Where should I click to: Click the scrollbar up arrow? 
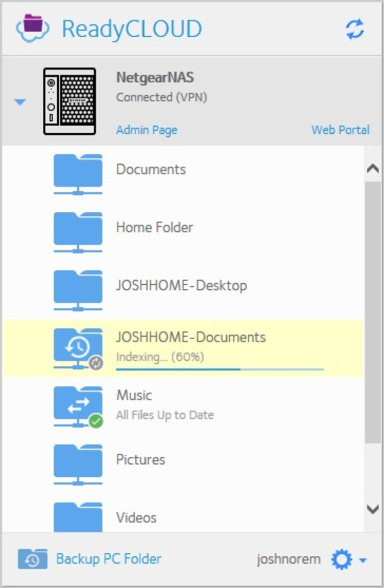pyautogui.click(x=373, y=169)
